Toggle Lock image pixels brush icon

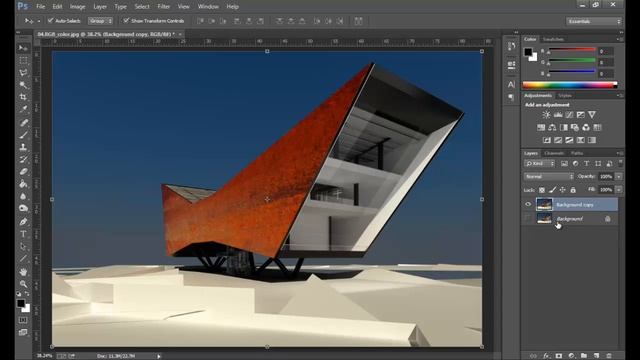coord(552,190)
